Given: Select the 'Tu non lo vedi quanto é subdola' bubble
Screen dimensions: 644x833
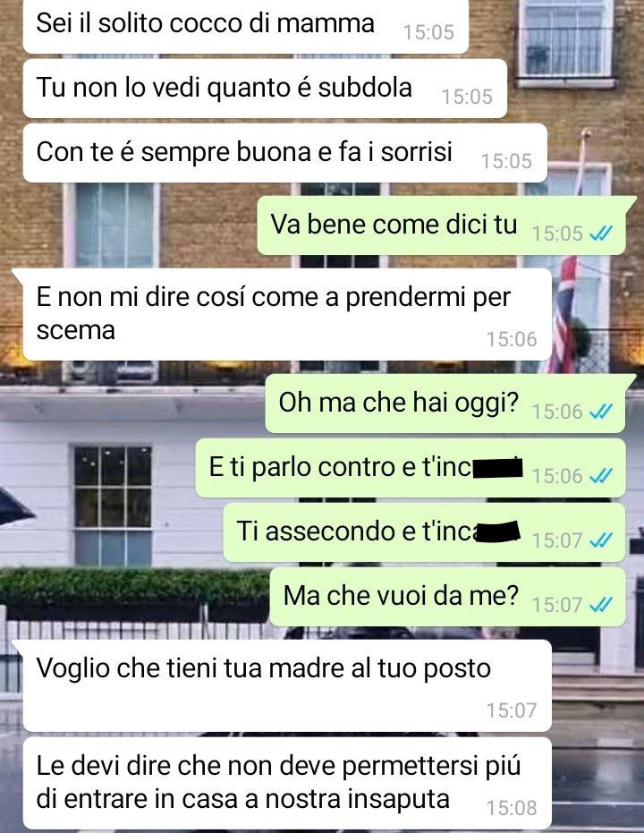Looking at the screenshot, I should tap(265, 89).
